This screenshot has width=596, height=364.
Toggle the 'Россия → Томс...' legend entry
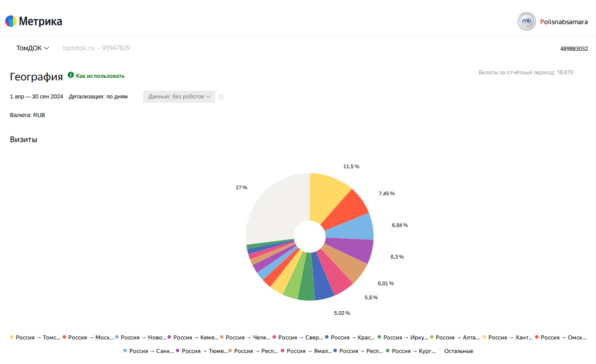[35, 337]
